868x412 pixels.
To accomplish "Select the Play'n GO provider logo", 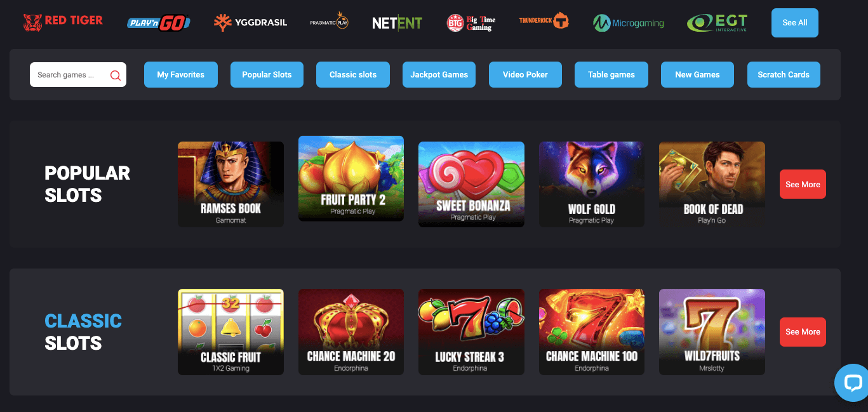I will (x=159, y=23).
